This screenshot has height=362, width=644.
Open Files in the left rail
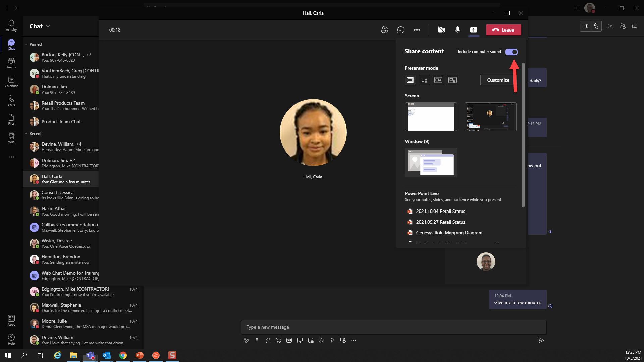11,119
